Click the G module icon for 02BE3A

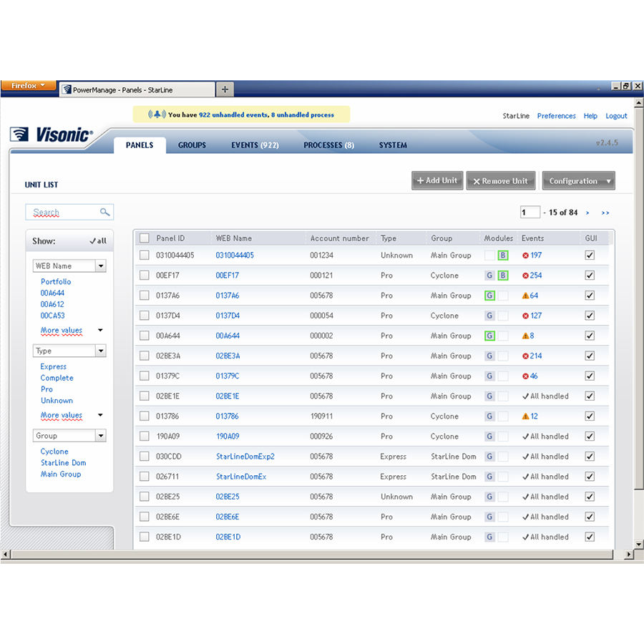(x=489, y=356)
